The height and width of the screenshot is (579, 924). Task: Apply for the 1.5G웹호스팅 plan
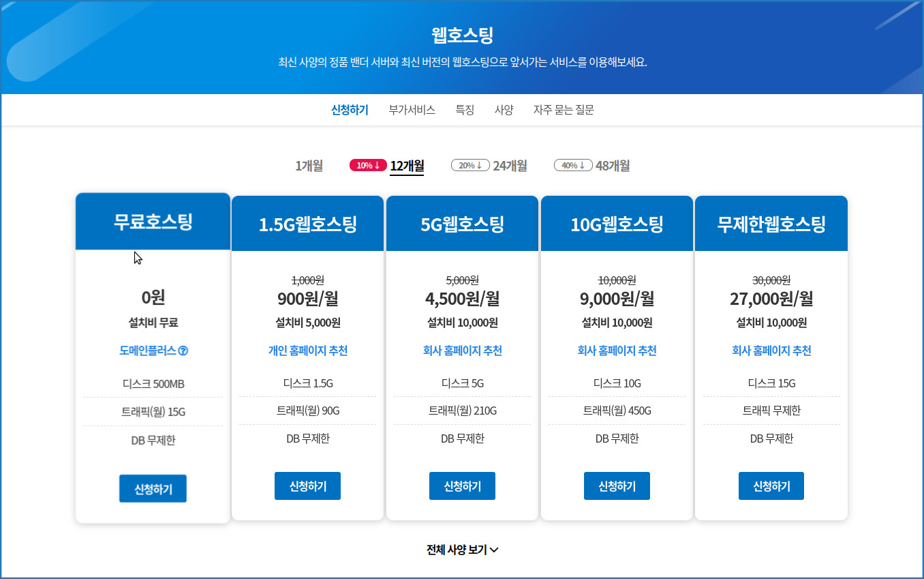pos(307,486)
